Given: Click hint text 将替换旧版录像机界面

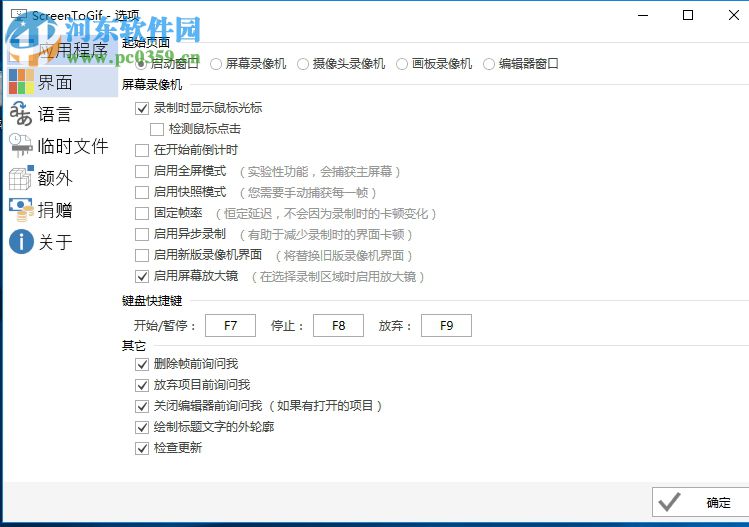Looking at the screenshot, I should (344, 256).
